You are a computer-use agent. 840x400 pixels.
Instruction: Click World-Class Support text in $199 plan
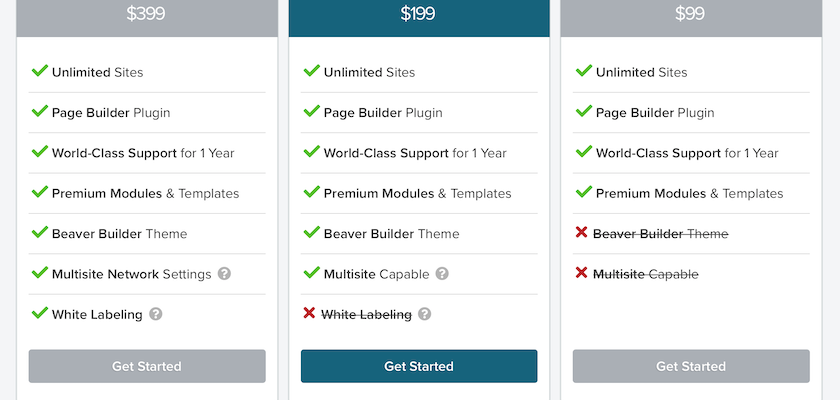415,153
